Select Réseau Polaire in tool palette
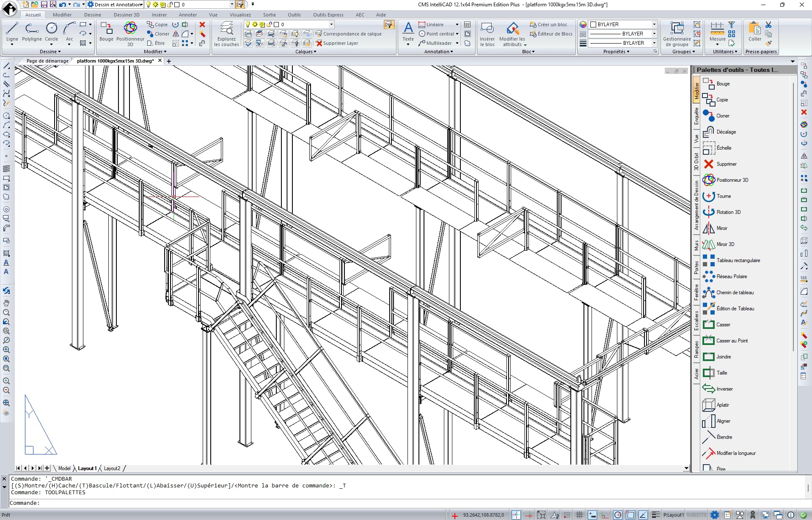 (725, 276)
